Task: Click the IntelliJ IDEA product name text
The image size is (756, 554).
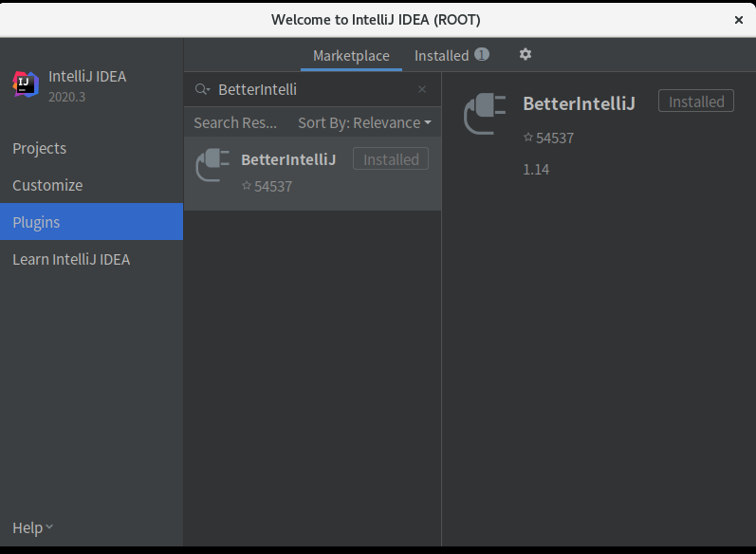Action: tap(87, 77)
